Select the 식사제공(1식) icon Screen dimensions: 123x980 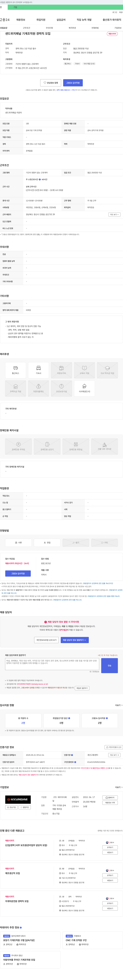[x=84, y=388]
